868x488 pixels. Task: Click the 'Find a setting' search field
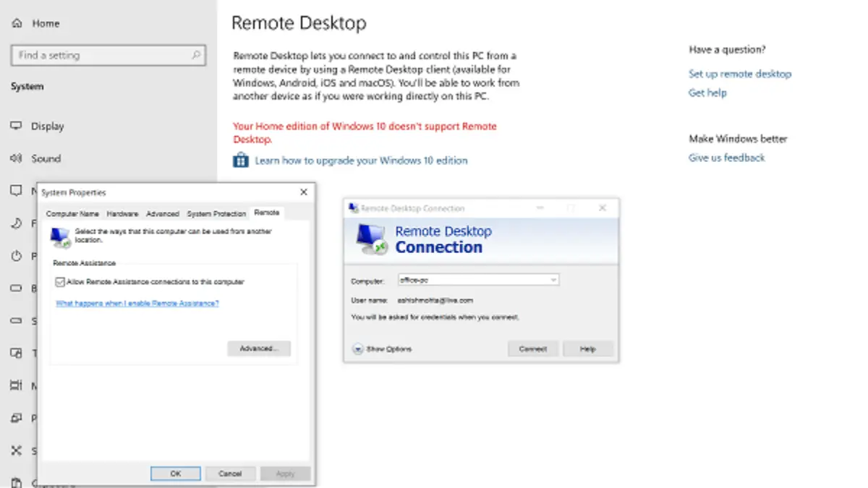coord(109,55)
